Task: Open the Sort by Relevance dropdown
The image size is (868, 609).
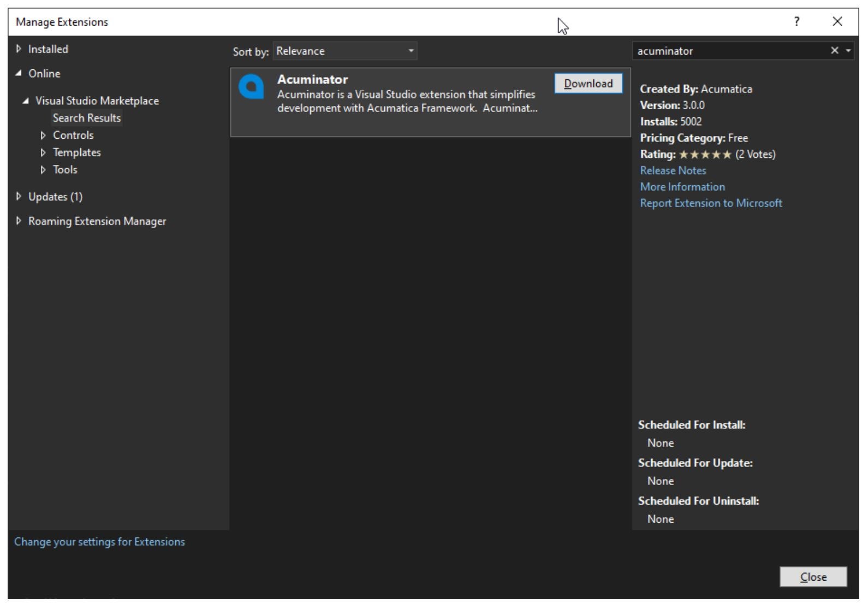Action: pos(345,51)
